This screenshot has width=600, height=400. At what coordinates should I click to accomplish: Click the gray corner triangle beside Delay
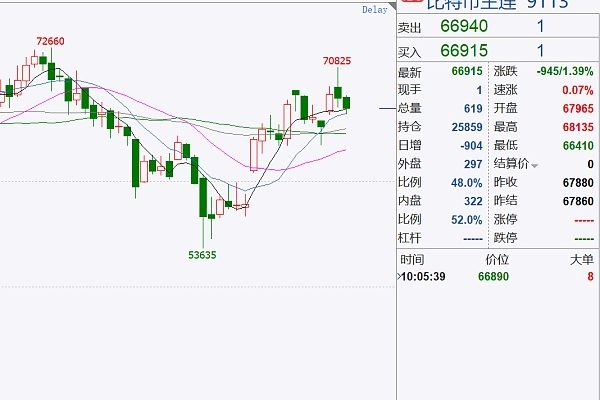[393, 7]
